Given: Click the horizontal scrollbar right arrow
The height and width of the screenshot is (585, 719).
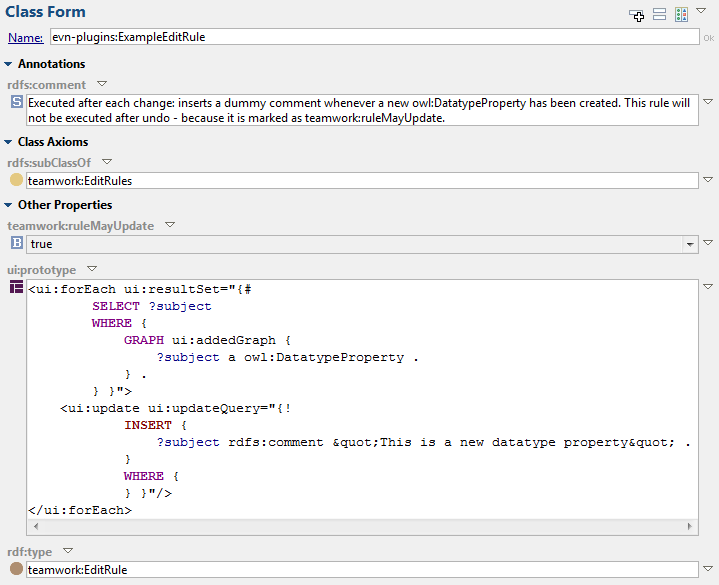Looking at the screenshot, I should click(x=690, y=526).
